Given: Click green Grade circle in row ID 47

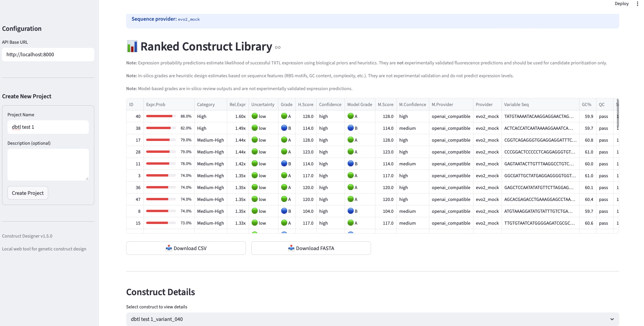Looking at the screenshot, I should (x=284, y=199).
